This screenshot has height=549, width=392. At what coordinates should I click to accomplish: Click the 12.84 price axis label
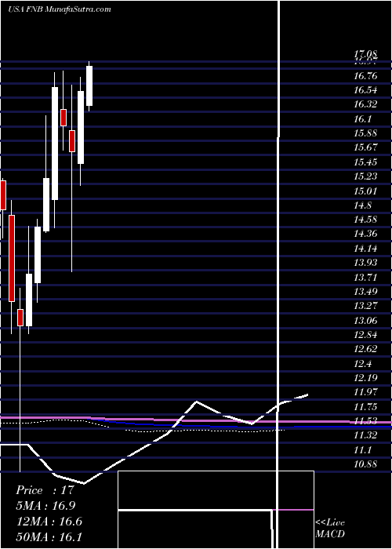[x=365, y=335]
